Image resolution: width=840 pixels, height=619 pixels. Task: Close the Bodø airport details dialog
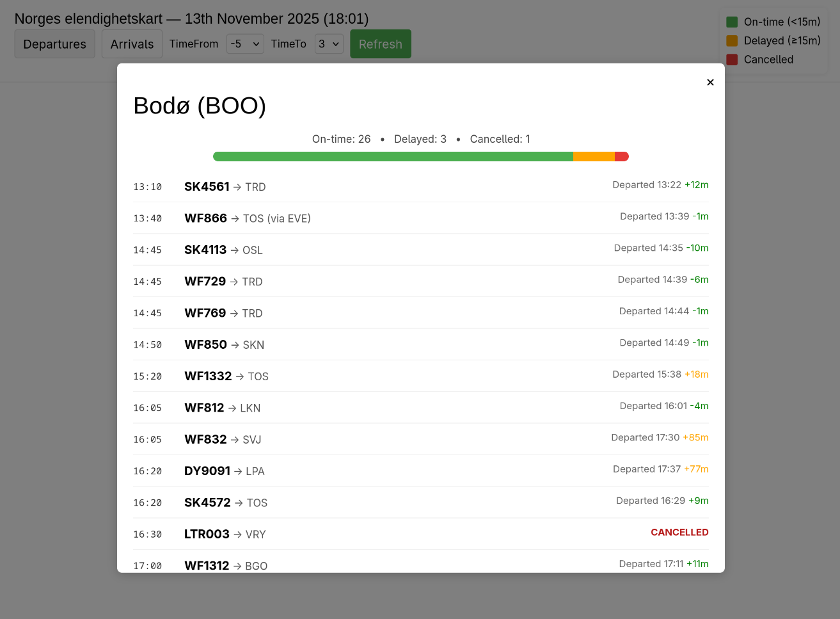710,83
